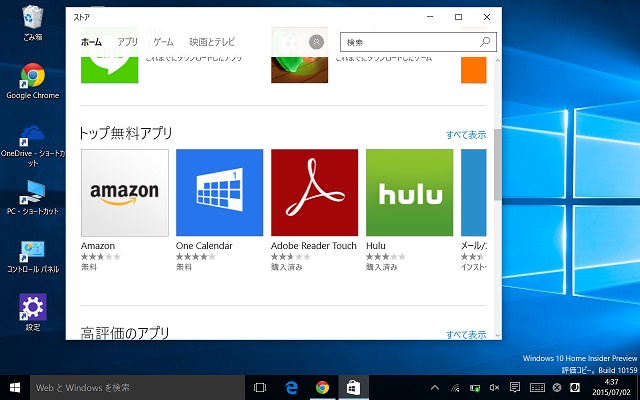The height and width of the screenshot is (400, 640).
Task: Open the One Calendar app tile
Action: click(220, 193)
